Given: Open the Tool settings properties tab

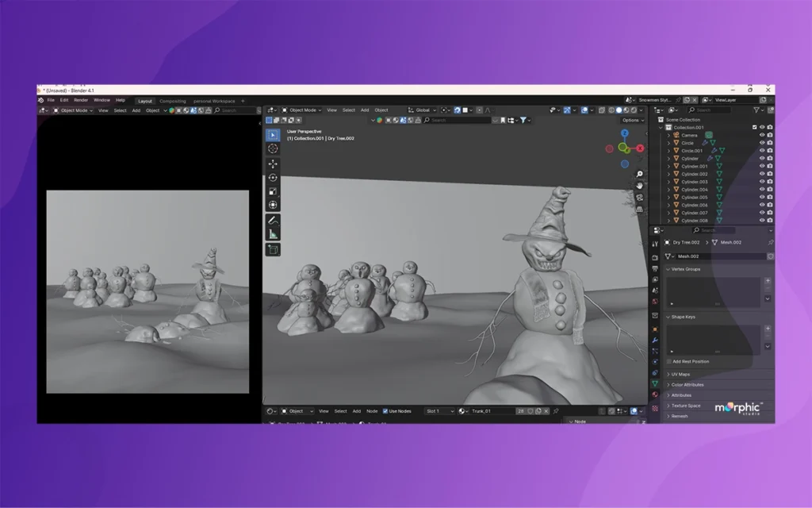Looking at the screenshot, I should [655, 244].
